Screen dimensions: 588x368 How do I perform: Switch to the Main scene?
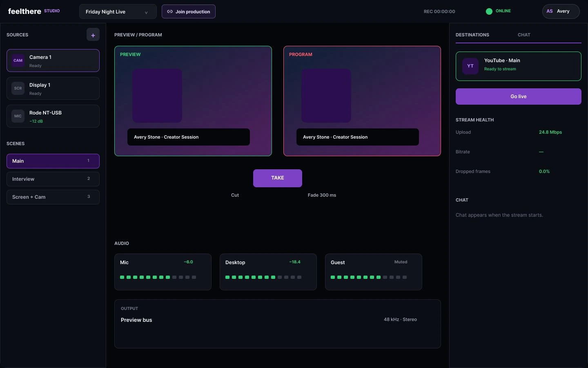click(x=53, y=161)
